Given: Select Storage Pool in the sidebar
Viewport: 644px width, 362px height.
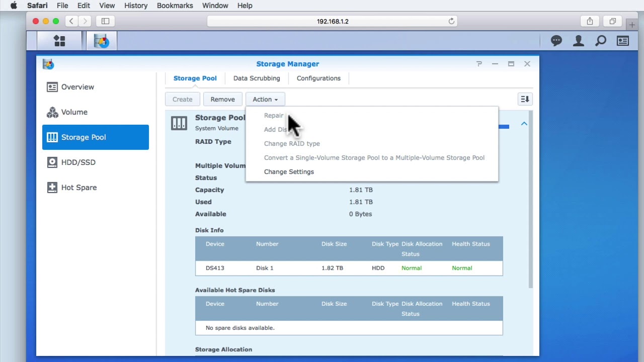Looking at the screenshot, I should tap(96, 137).
